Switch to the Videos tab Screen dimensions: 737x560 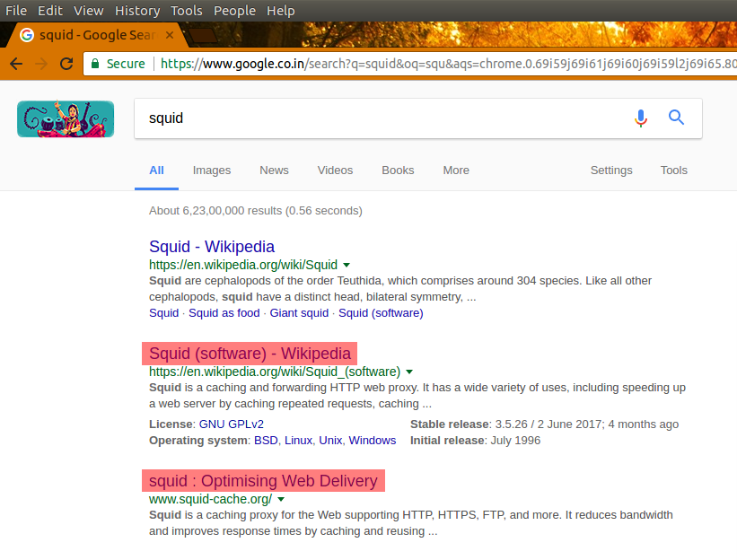tap(335, 171)
